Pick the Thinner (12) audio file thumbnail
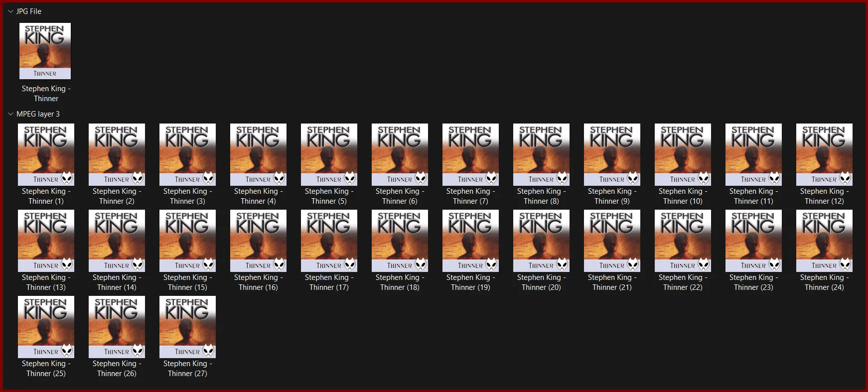This screenshot has height=392, width=868. pyautogui.click(x=824, y=154)
